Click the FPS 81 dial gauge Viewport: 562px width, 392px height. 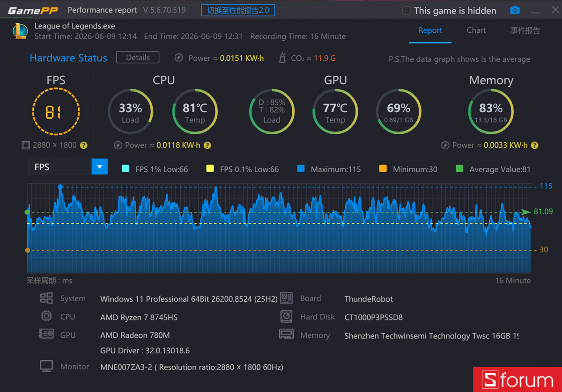(56, 112)
